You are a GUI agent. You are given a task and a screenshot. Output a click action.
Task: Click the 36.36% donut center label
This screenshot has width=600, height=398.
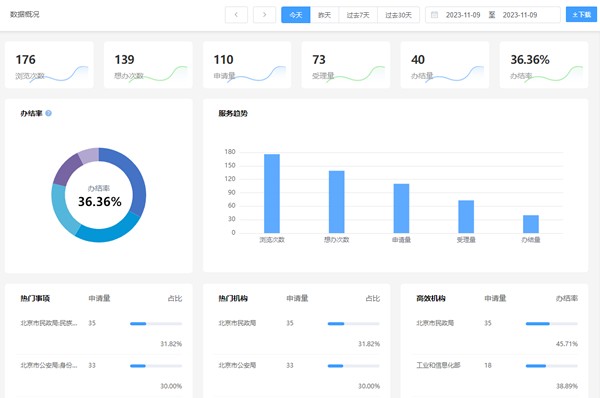(99, 202)
